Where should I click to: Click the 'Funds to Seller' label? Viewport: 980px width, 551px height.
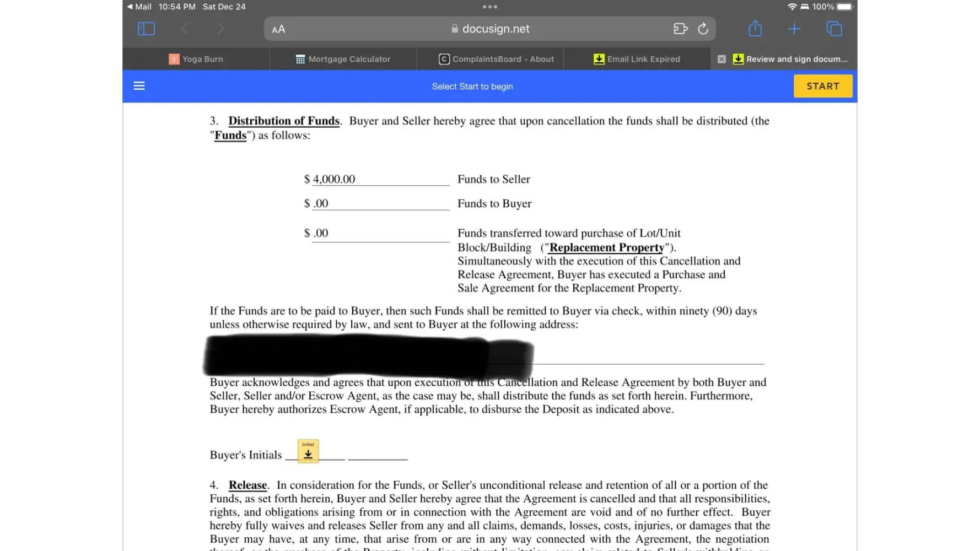pos(494,179)
